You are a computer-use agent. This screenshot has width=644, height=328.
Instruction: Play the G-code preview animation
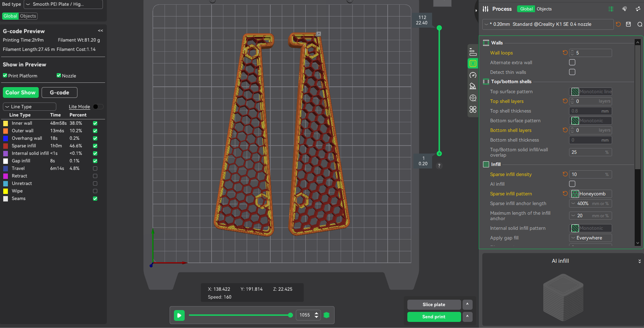(x=179, y=315)
